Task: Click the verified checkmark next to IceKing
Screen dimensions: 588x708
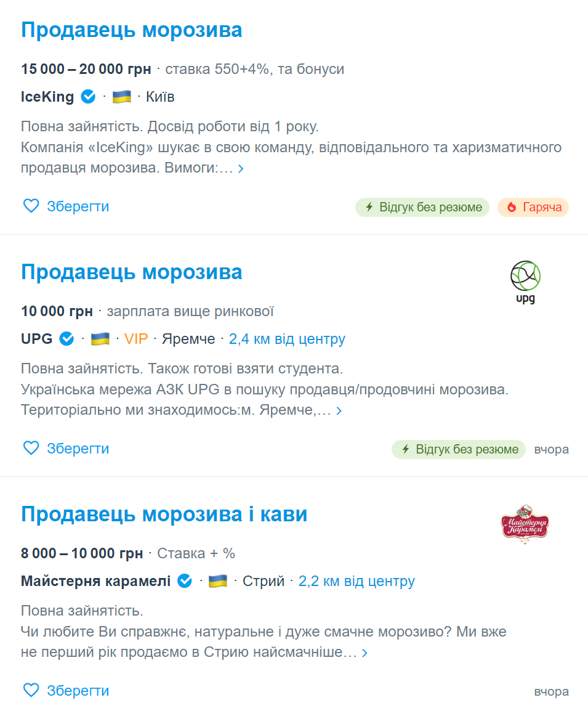Action: (87, 96)
